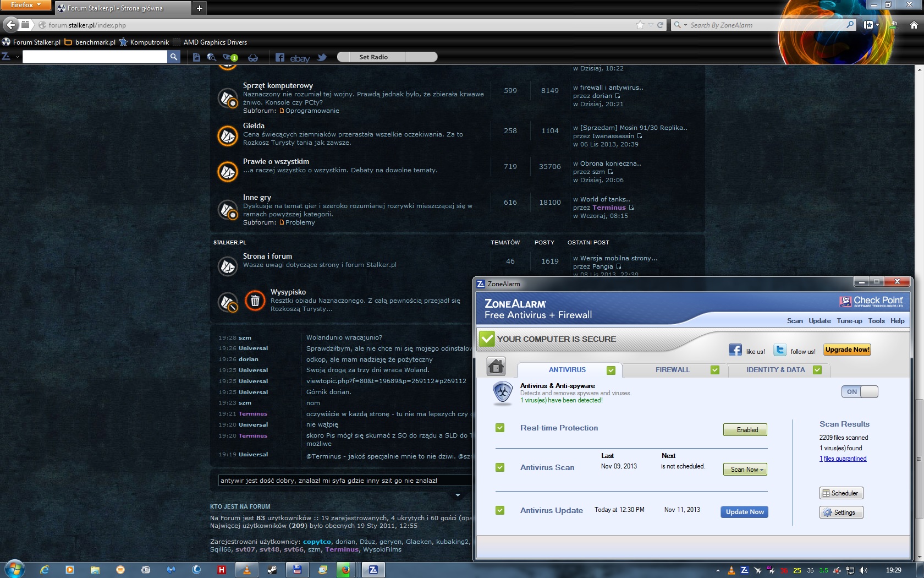Viewport: 924px width, 578px height.
Task: Show hidden system tray icons arrow
Action: pos(718,570)
